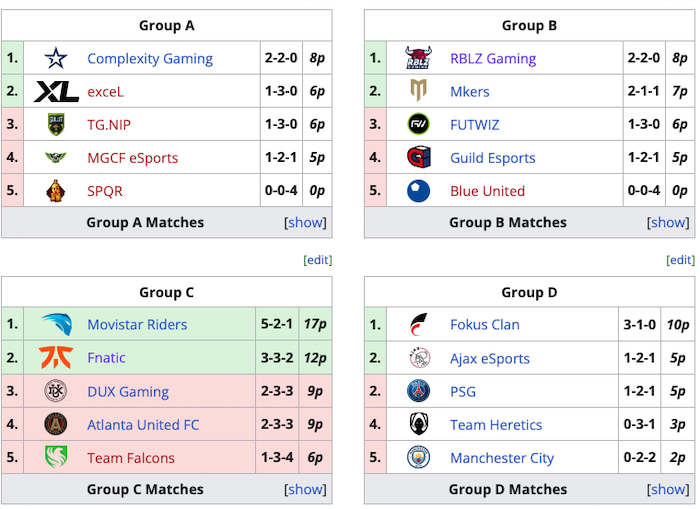This screenshot has width=700, height=509.
Task: Show Group A Matches
Action: [306, 222]
